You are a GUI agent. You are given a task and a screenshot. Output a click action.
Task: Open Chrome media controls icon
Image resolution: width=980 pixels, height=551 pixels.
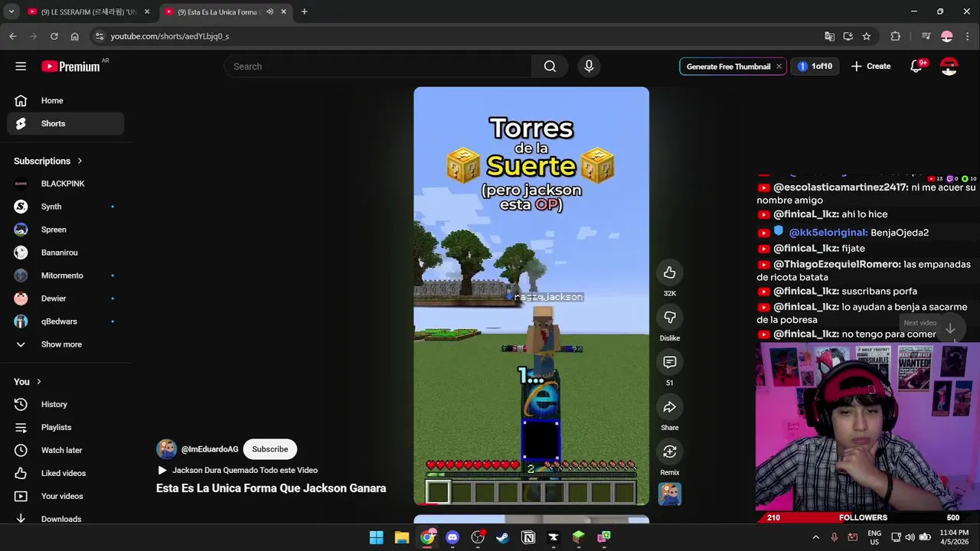pyautogui.click(x=926, y=36)
